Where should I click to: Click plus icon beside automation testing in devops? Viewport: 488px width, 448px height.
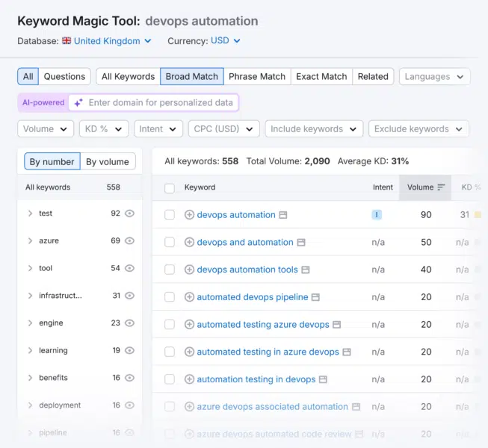[x=189, y=379]
